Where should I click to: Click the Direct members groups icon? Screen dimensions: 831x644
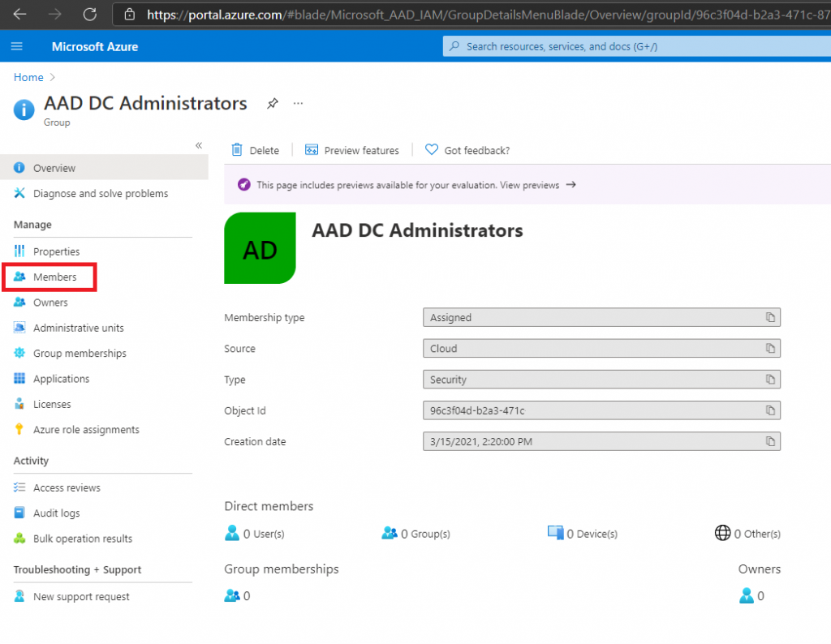(x=390, y=533)
